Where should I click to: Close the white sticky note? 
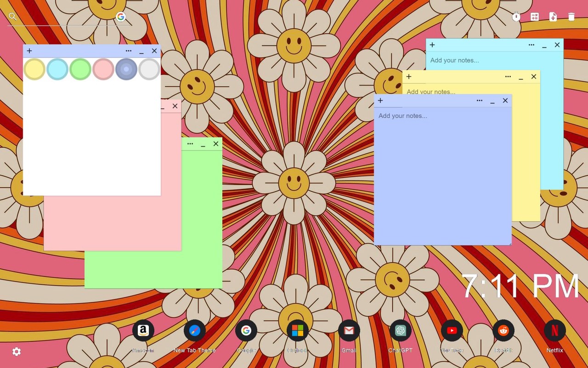(x=154, y=51)
